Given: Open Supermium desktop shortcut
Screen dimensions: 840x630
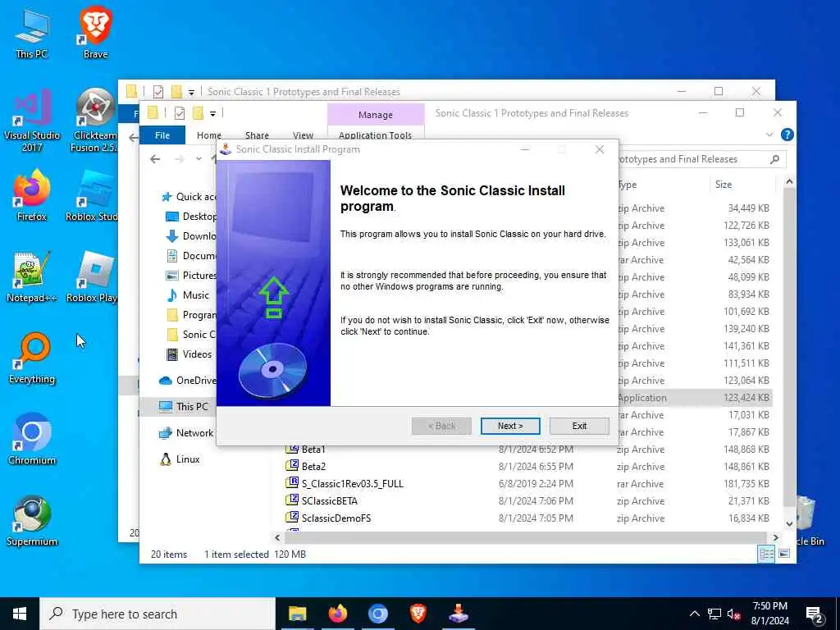Looking at the screenshot, I should pyautogui.click(x=32, y=521).
